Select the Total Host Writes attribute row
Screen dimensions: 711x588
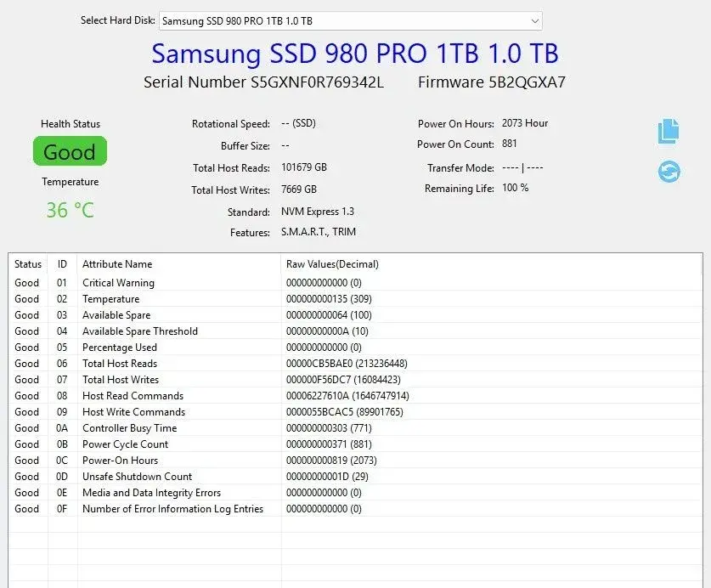tap(355, 380)
